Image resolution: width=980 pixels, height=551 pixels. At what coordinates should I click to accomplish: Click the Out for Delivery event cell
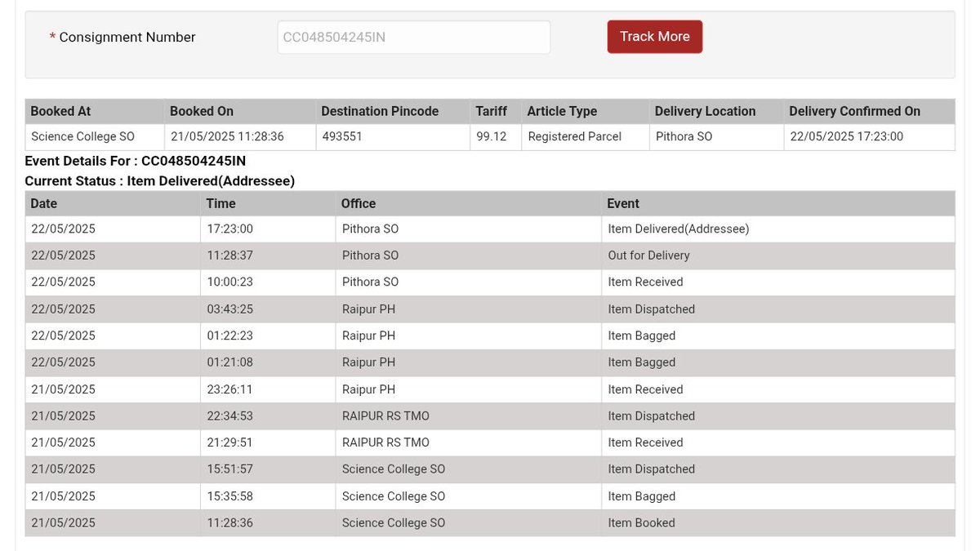(778, 256)
